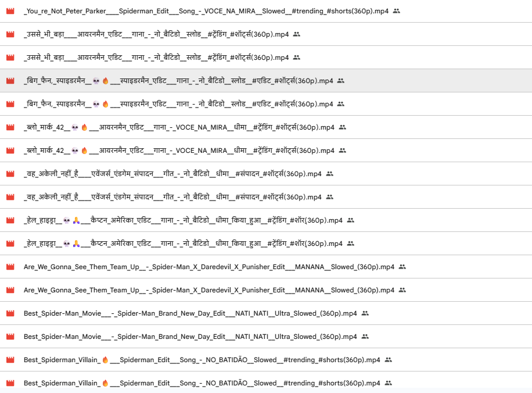
Task: Click shared icon on lower वह_अकेली_नहीं_है row
Action: (329, 197)
